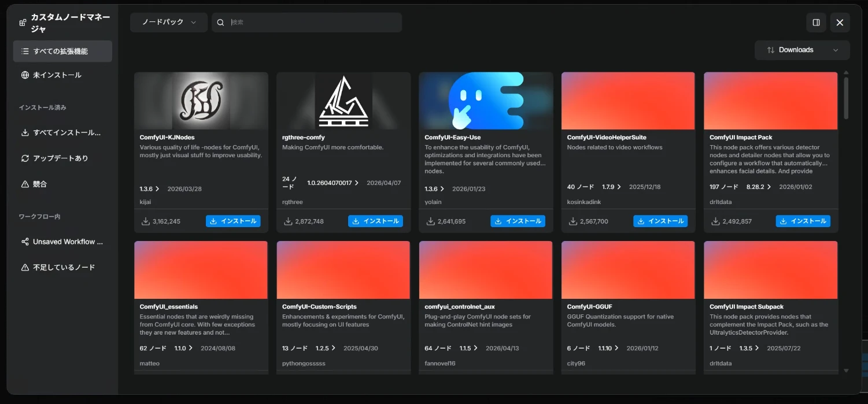Click download count icon on ComfyUI-VideoHelperSuite card
This screenshot has height=404, width=868.
click(x=572, y=221)
